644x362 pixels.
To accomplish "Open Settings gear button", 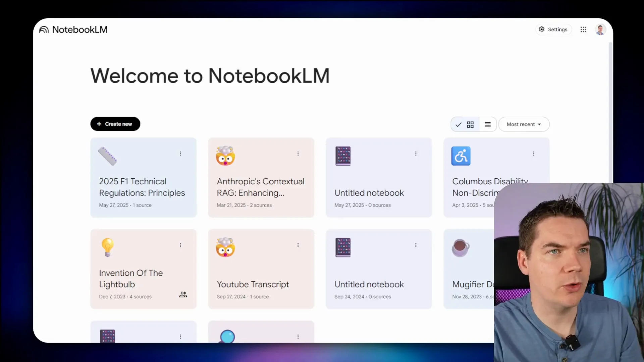I will [553, 29].
